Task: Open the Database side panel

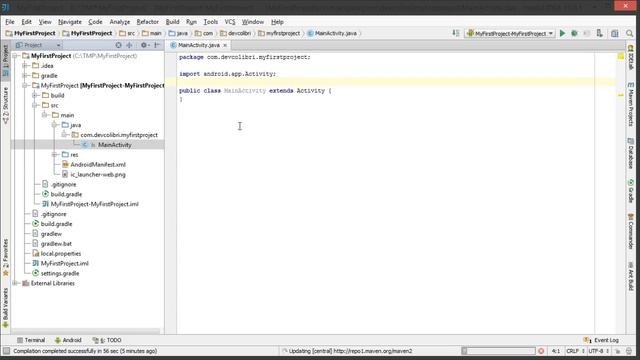Action: point(631,153)
